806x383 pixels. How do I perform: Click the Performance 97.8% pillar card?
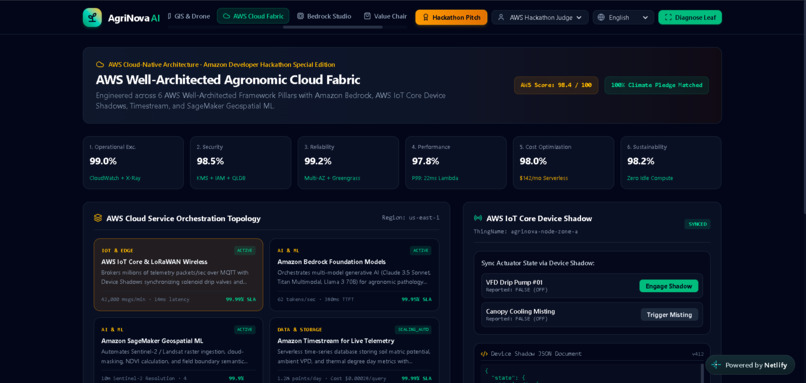point(455,162)
